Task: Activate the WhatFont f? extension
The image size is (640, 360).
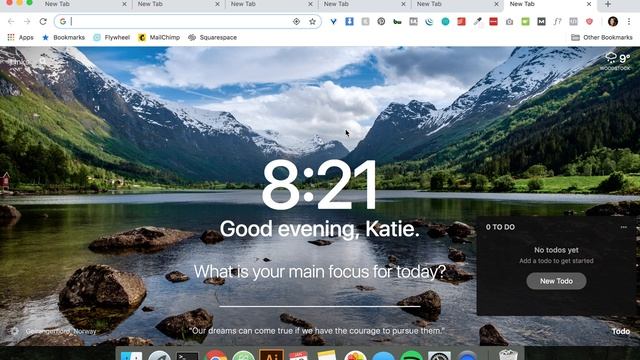Action: (557, 22)
